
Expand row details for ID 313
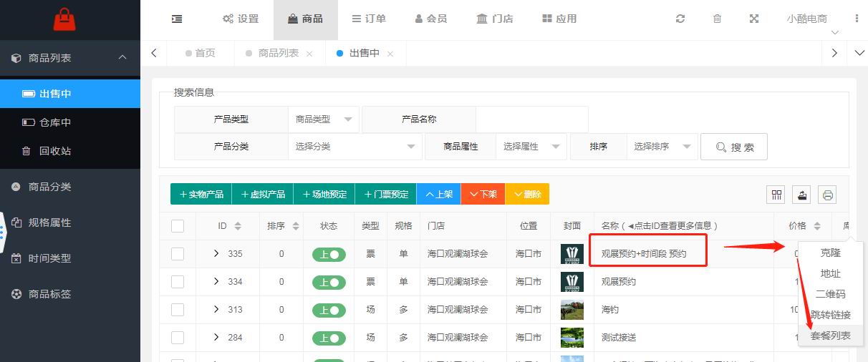[x=216, y=310]
